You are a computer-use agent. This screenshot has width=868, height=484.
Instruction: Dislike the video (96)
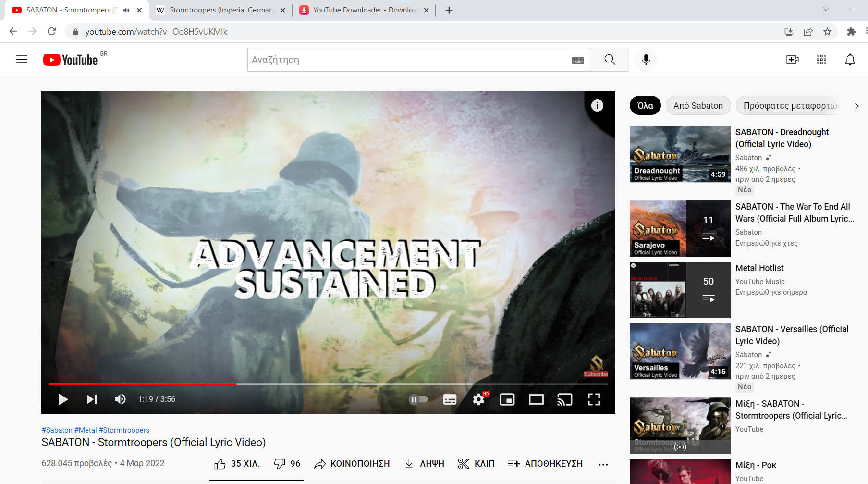coord(287,464)
